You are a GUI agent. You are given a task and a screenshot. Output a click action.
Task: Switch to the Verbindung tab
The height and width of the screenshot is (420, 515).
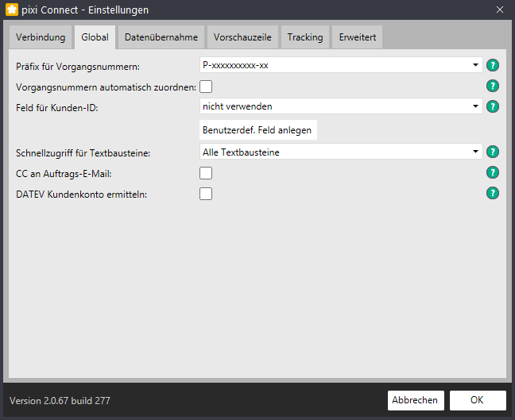(x=41, y=37)
